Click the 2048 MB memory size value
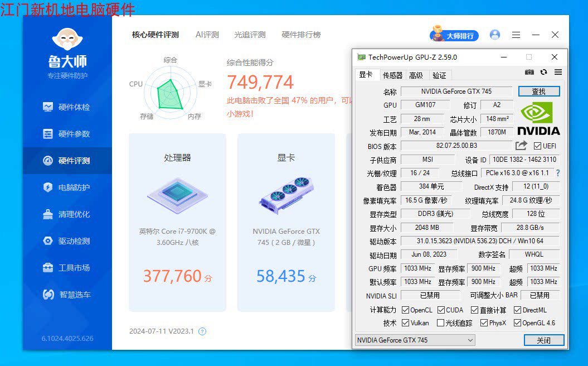 [427, 228]
